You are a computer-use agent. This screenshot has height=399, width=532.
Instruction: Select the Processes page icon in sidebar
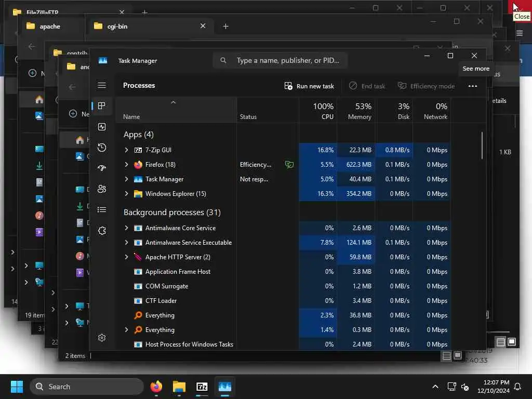point(102,106)
